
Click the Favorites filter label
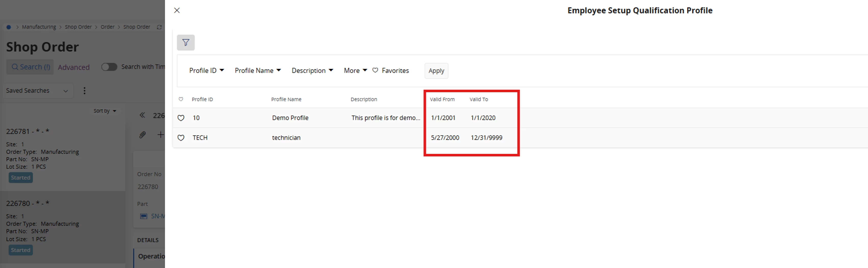point(395,71)
